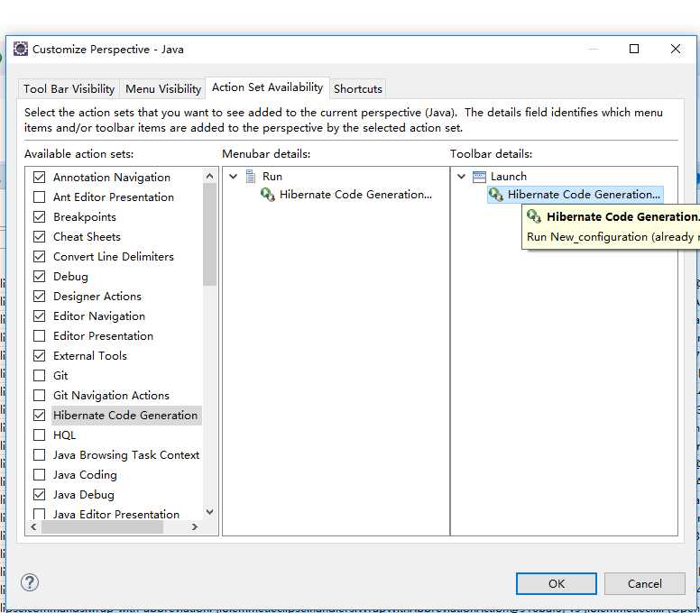Click the scroll right arrow of action sets list
This screenshot has height=613, width=700.
point(195,526)
